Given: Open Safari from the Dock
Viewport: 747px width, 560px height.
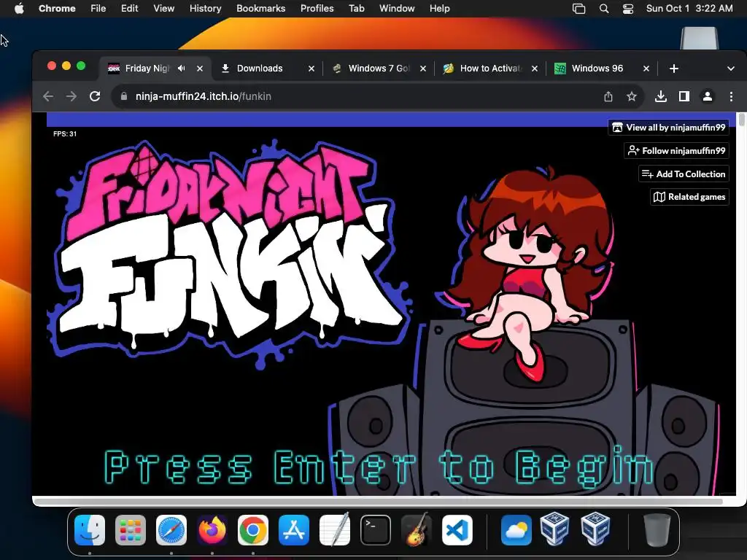Looking at the screenshot, I should (171, 530).
